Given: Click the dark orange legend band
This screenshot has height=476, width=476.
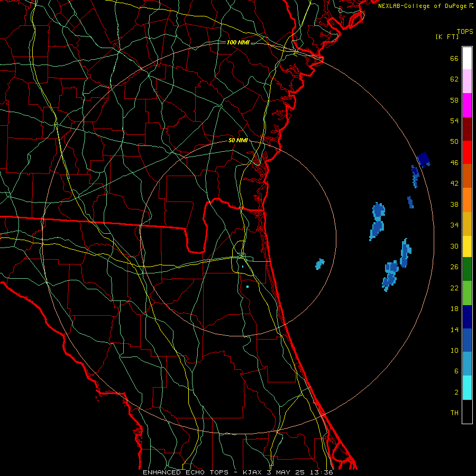Looking at the screenshot, I should click(467, 176).
